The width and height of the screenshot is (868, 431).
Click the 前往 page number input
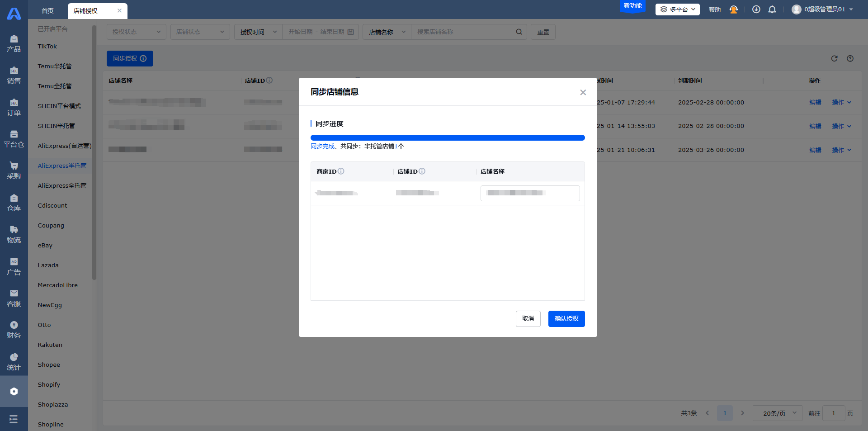point(834,413)
